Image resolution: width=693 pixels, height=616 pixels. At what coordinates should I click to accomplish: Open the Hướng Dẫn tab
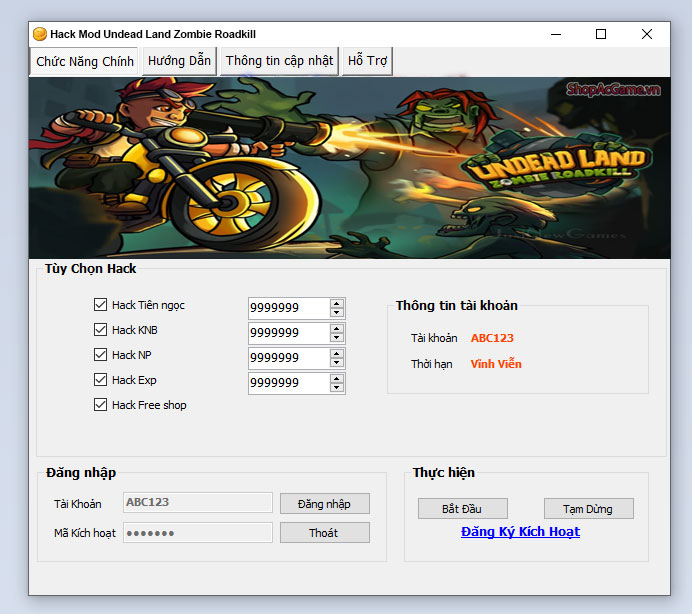pyautogui.click(x=179, y=61)
